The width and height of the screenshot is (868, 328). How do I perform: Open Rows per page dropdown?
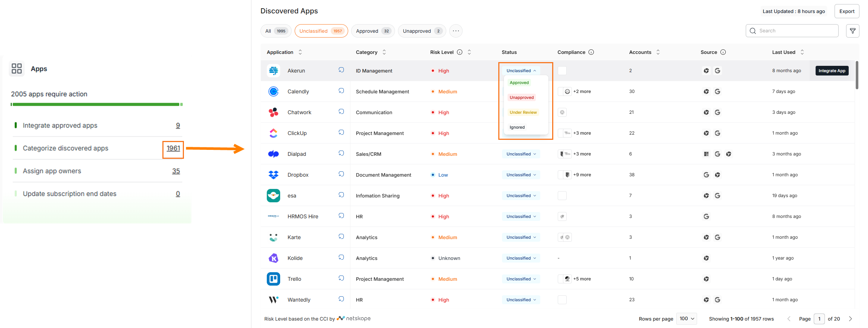click(x=687, y=319)
